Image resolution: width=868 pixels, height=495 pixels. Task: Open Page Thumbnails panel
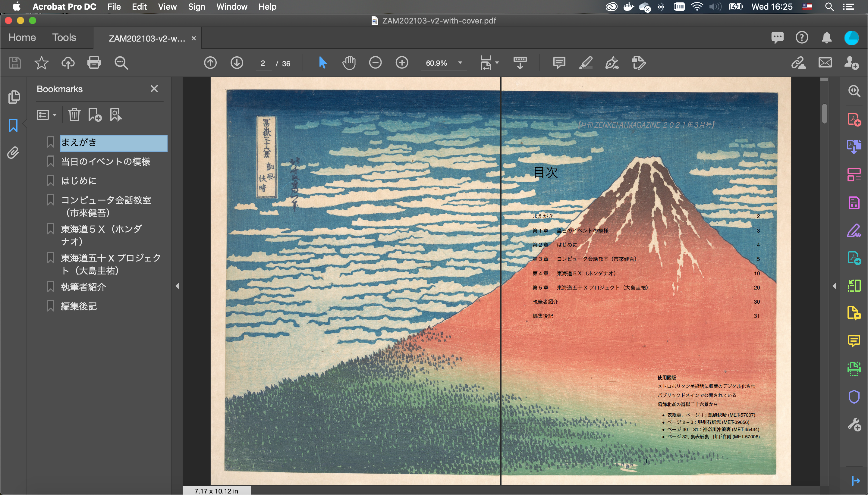tap(14, 97)
